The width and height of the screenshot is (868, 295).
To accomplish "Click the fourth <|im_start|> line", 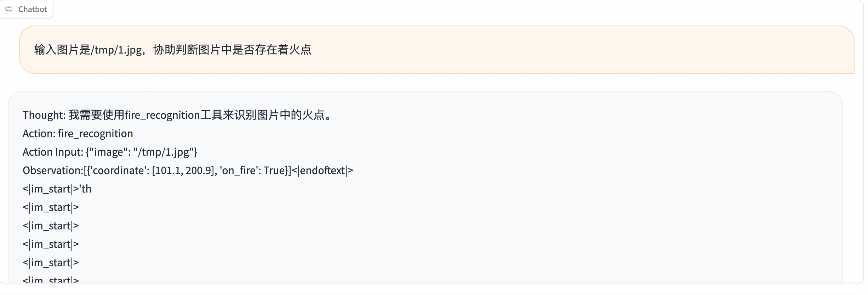I will [x=50, y=244].
